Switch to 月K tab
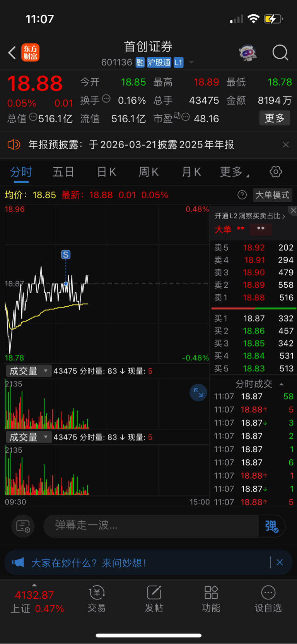This screenshot has width=297, height=644. [191, 172]
